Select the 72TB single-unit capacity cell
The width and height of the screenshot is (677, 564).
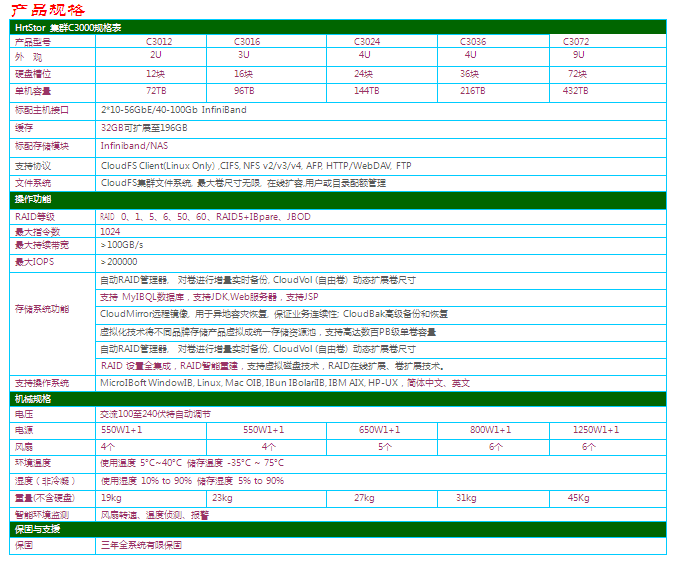(156, 91)
